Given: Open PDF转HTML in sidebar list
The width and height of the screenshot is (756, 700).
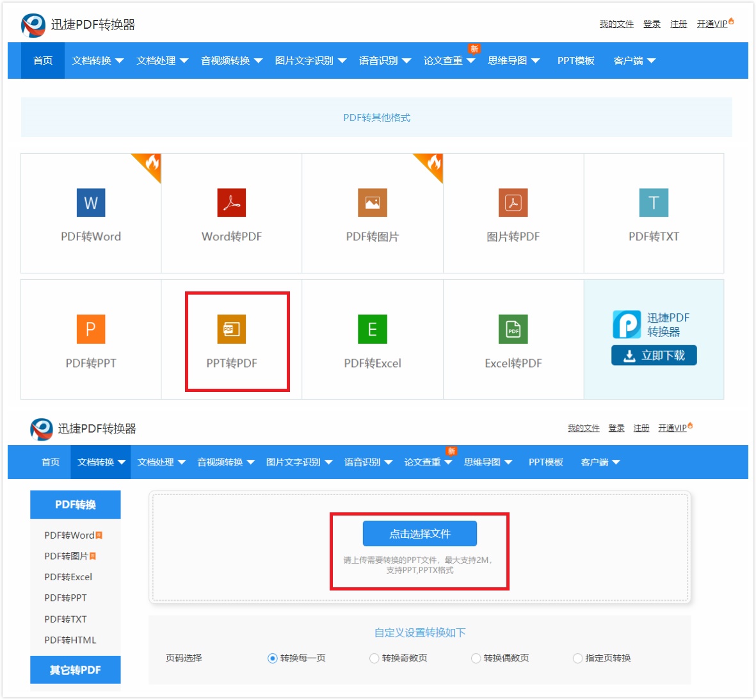Looking at the screenshot, I should 70,640.
